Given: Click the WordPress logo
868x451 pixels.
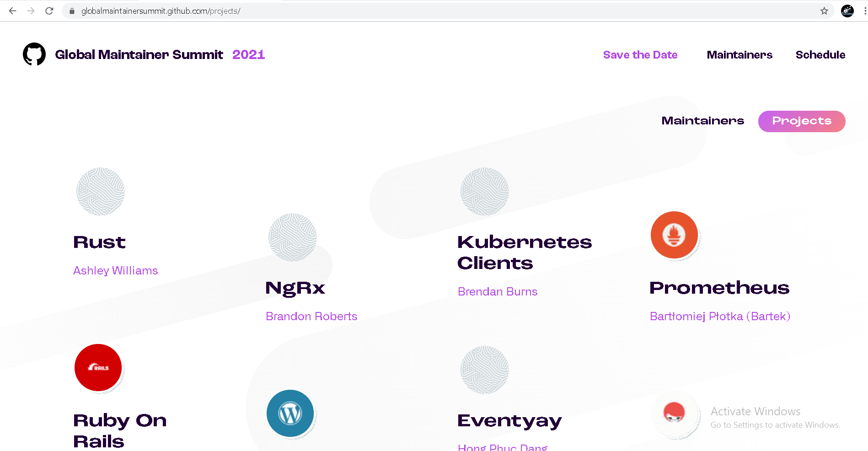Looking at the screenshot, I should pyautogui.click(x=290, y=413).
